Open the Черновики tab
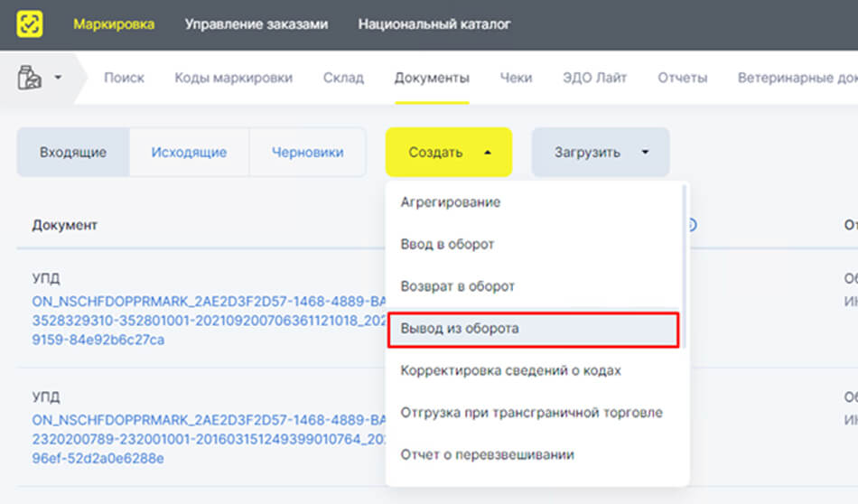858x504 pixels. (x=307, y=153)
